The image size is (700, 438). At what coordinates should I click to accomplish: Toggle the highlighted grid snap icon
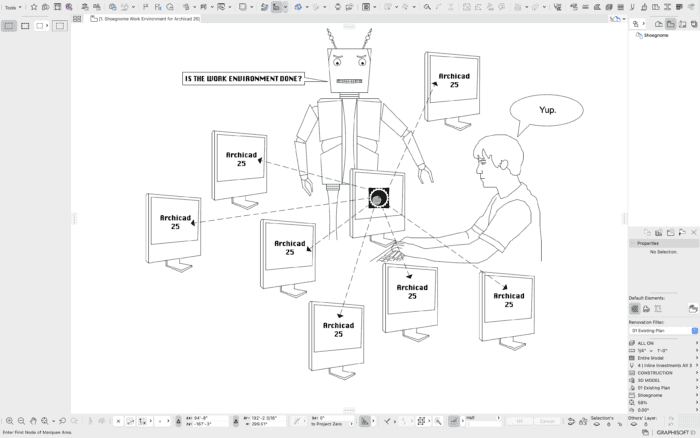[x=454, y=421]
